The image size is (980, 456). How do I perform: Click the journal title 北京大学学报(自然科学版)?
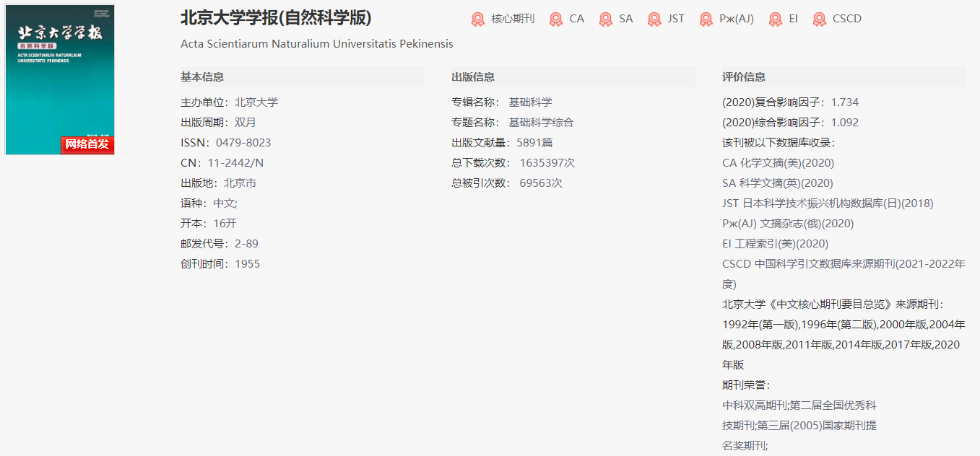click(x=276, y=18)
